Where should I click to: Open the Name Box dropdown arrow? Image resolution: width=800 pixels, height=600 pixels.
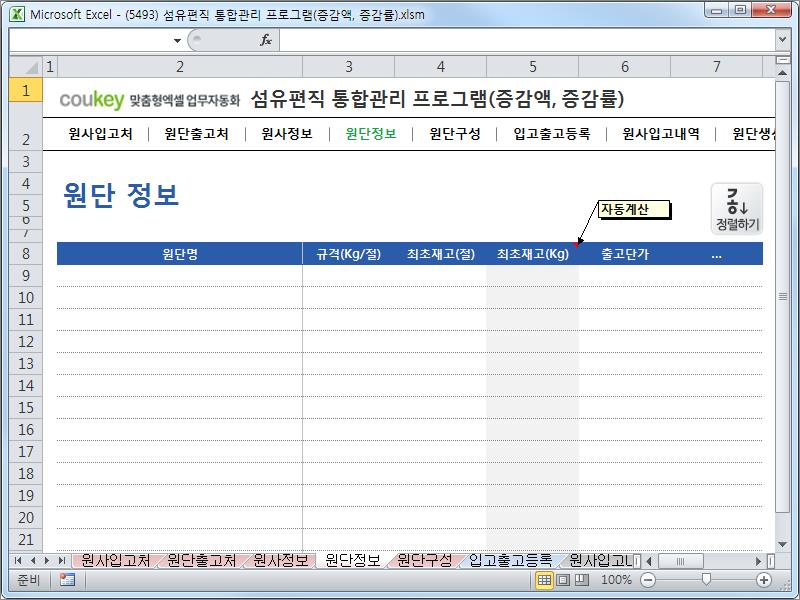pyautogui.click(x=177, y=40)
